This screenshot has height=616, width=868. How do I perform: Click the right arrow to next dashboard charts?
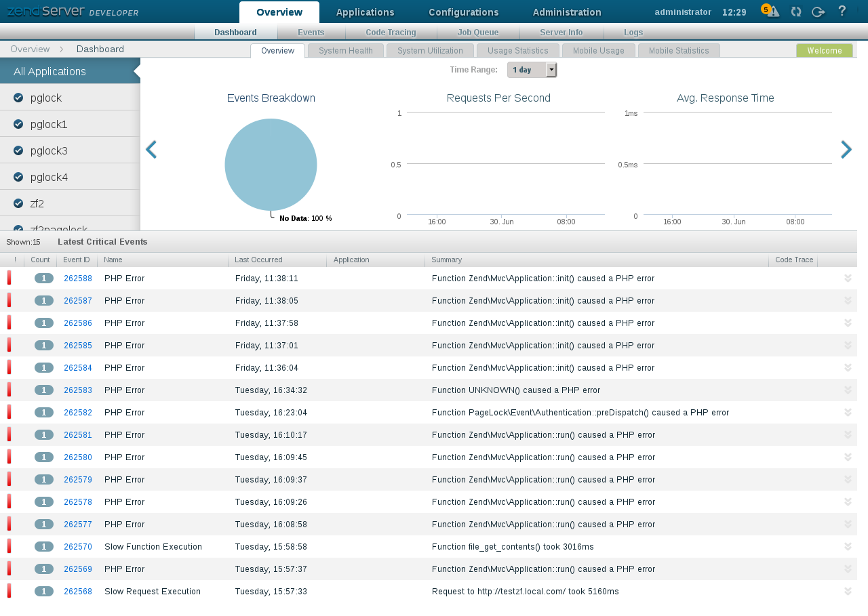pyautogui.click(x=846, y=149)
